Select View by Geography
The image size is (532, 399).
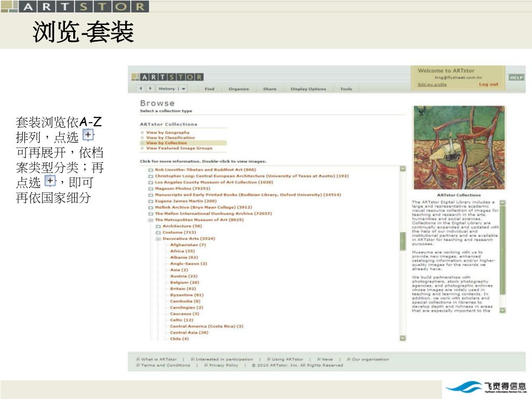(168, 132)
